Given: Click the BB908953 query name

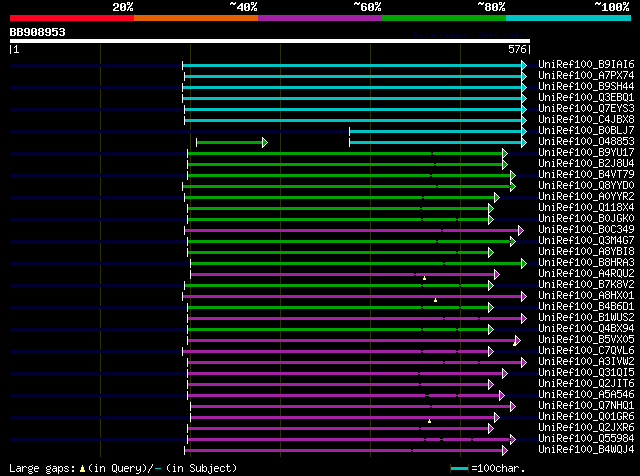Looking at the screenshot, I should tap(38, 32).
